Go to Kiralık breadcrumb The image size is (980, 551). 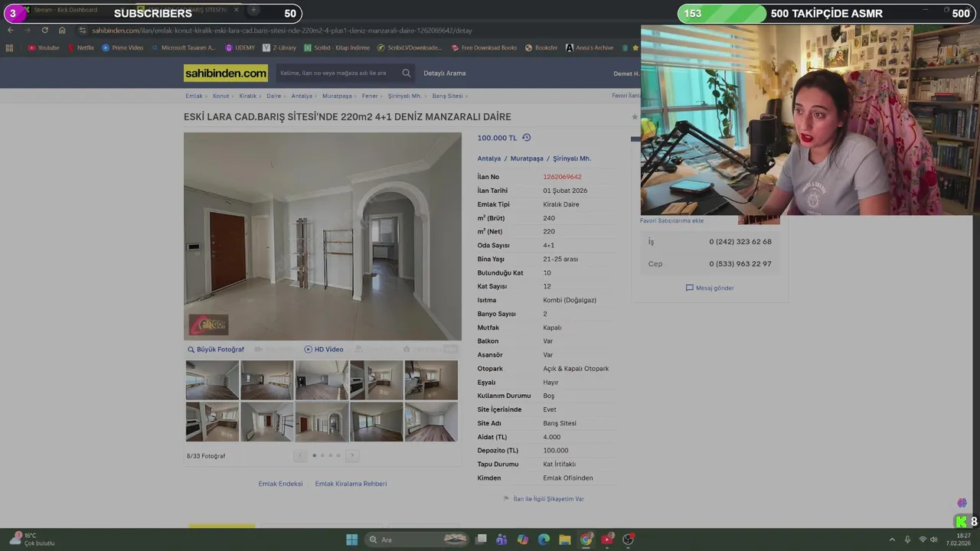tap(247, 96)
